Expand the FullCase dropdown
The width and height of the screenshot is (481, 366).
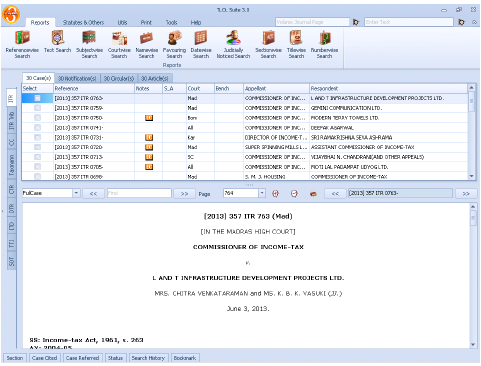pyautogui.click(x=76, y=193)
